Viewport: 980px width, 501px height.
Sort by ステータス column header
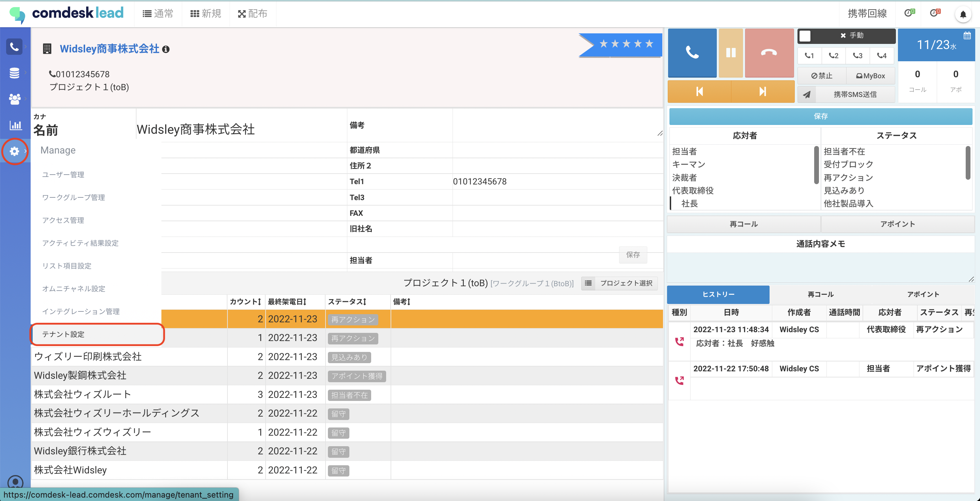[x=347, y=302]
